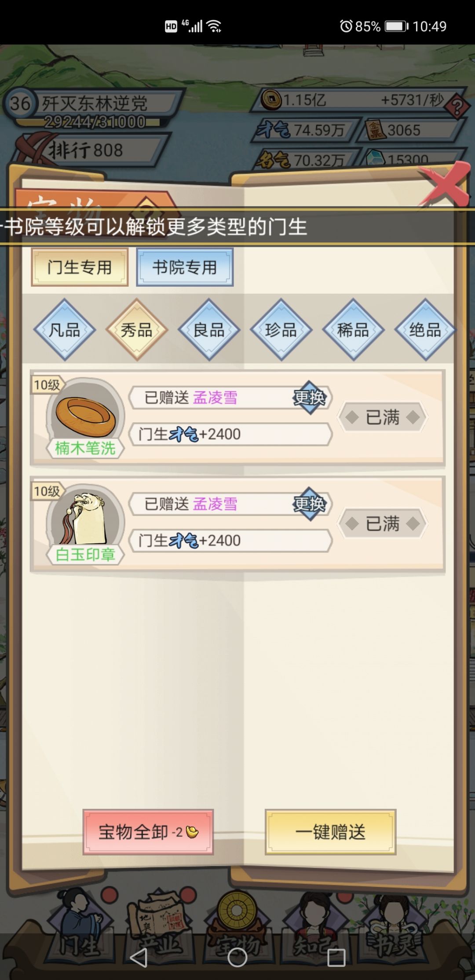Select the 凡品 quality filter
Viewport: 475px width, 980px height.
coord(65,329)
